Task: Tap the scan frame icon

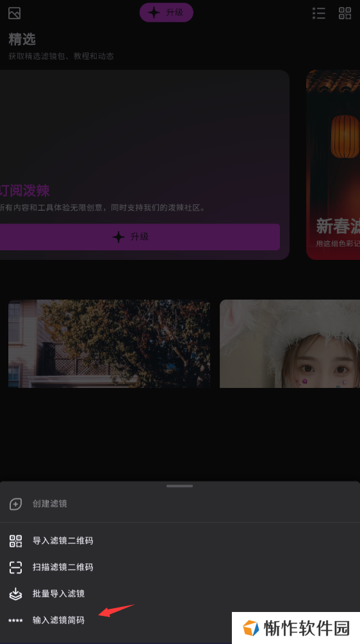Action: coord(15,568)
